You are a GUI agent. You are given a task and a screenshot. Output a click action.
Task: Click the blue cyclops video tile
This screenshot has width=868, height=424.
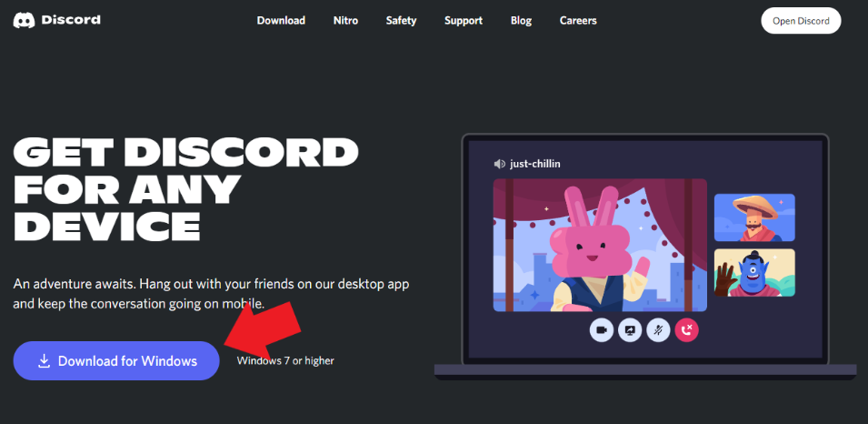click(x=754, y=273)
